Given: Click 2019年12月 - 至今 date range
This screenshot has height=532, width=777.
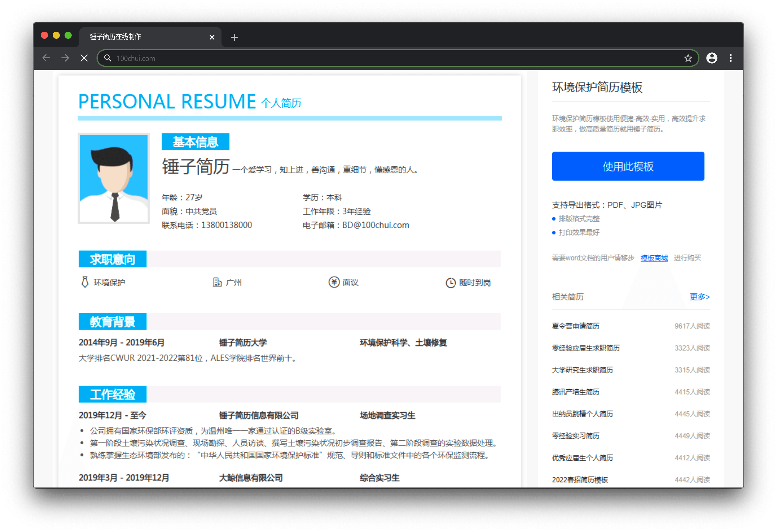Looking at the screenshot, I should [x=112, y=415].
